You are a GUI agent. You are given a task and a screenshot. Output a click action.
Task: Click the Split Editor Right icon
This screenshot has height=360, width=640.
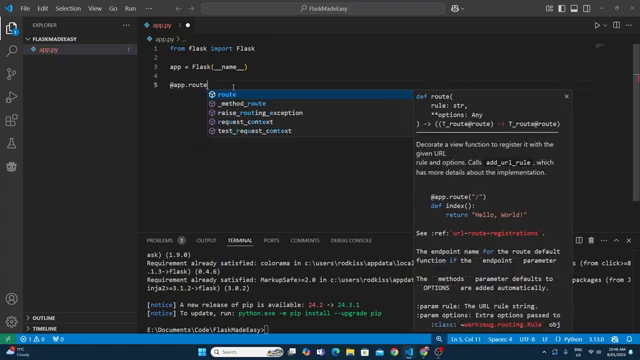[616, 25]
